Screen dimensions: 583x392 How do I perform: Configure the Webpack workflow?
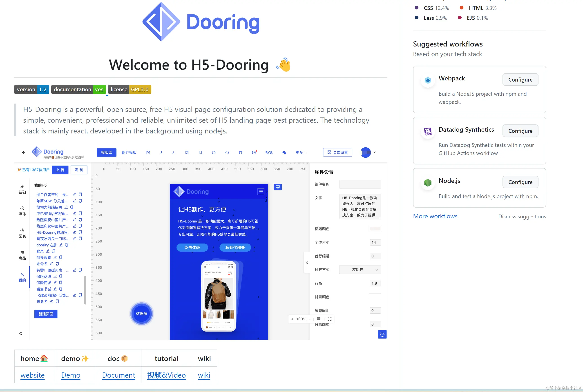click(x=520, y=80)
